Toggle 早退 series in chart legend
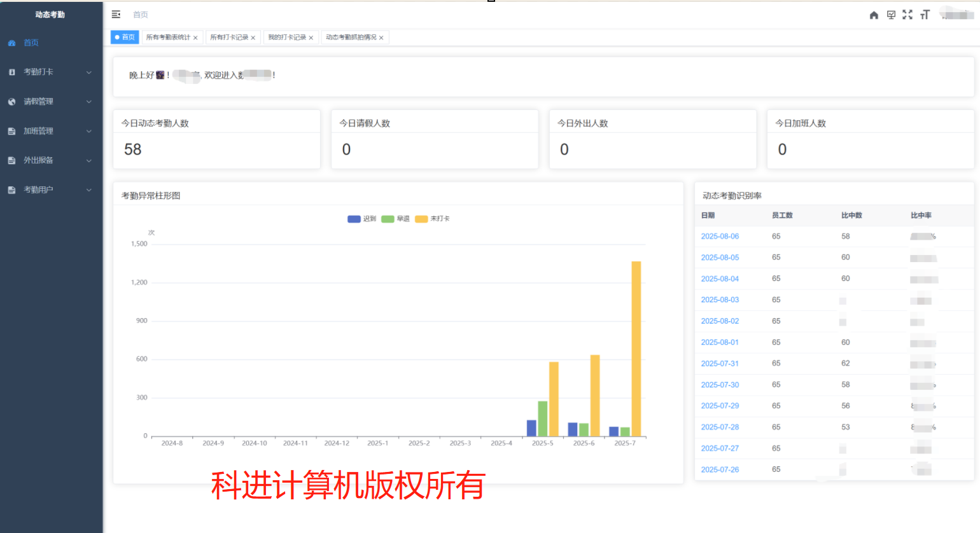Image resolution: width=980 pixels, height=533 pixels. [x=396, y=219]
